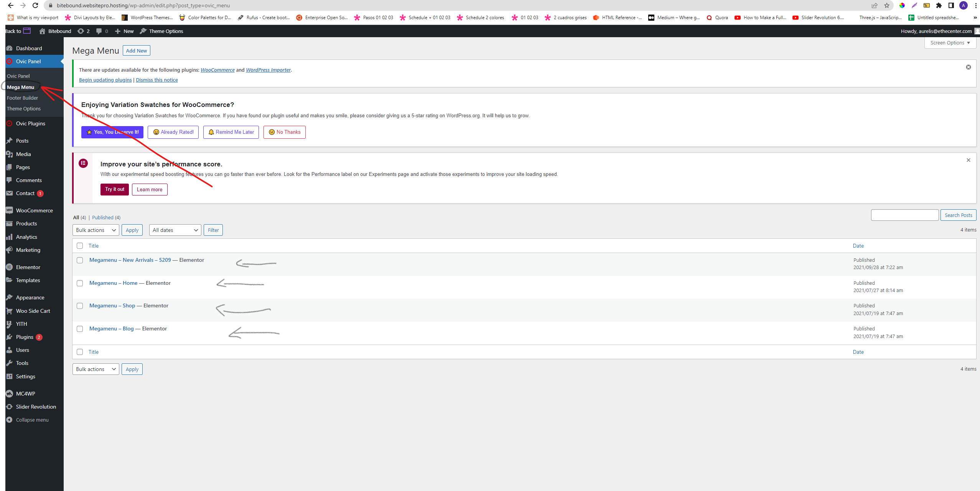980x491 pixels.
Task: Click the search posts input field
Action: [905, 215]
